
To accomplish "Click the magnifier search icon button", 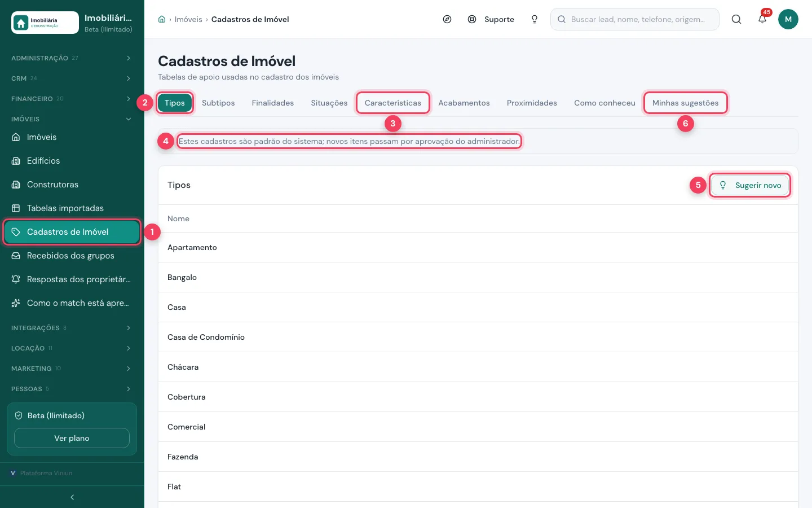I will 736,19.
